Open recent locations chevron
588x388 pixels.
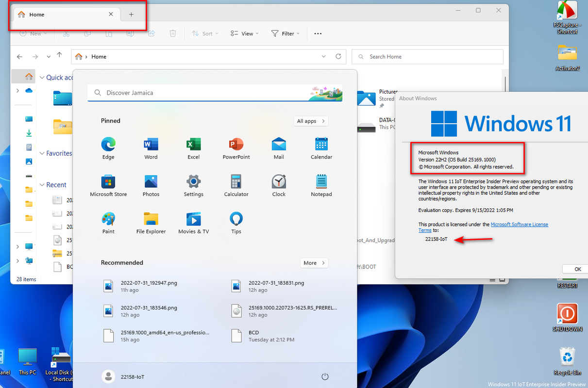pos(49,57)
